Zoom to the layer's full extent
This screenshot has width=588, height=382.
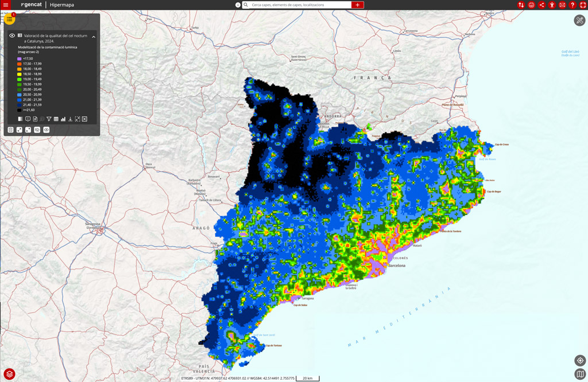click(x=78, y=119)
